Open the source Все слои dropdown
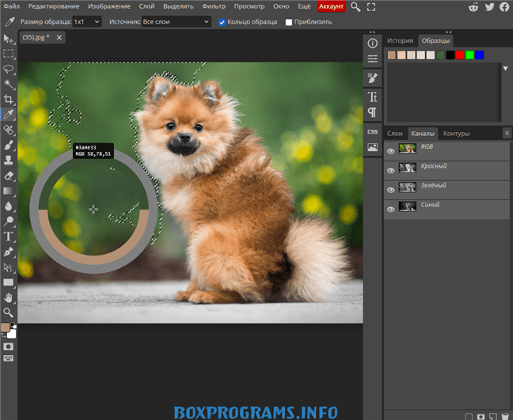The image size is (513, 420). click(176, 22)
